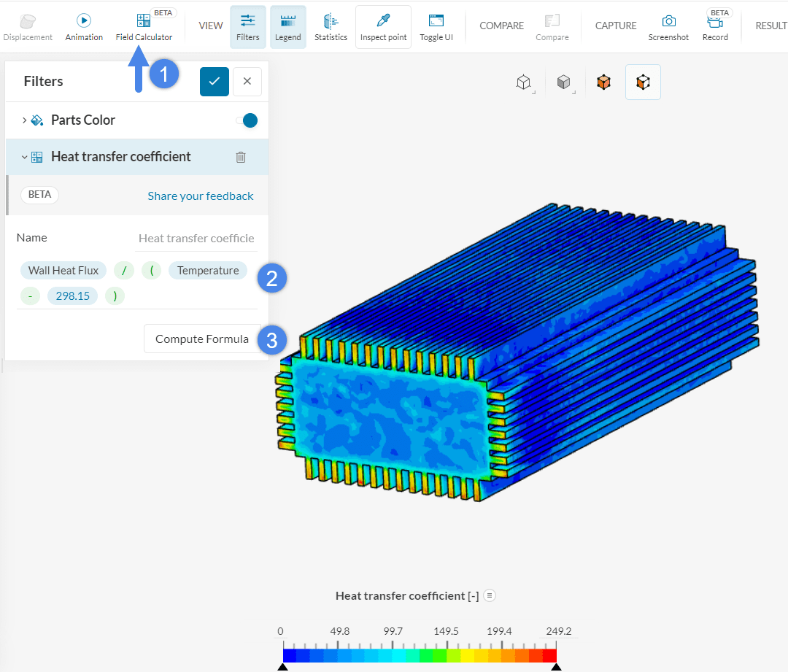Select the gray solid cube render mode

tap(563, 82)
